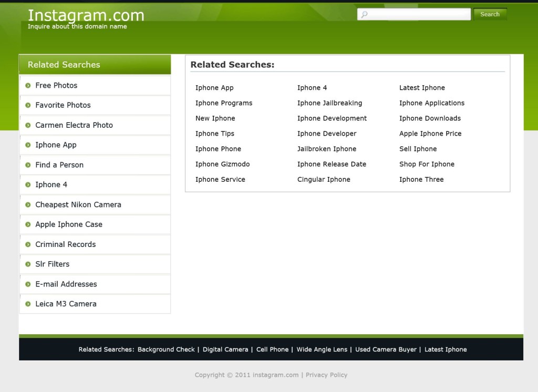Go to the Iphone Release Date link
Viewport: 538px width, 392px height.
332,164
